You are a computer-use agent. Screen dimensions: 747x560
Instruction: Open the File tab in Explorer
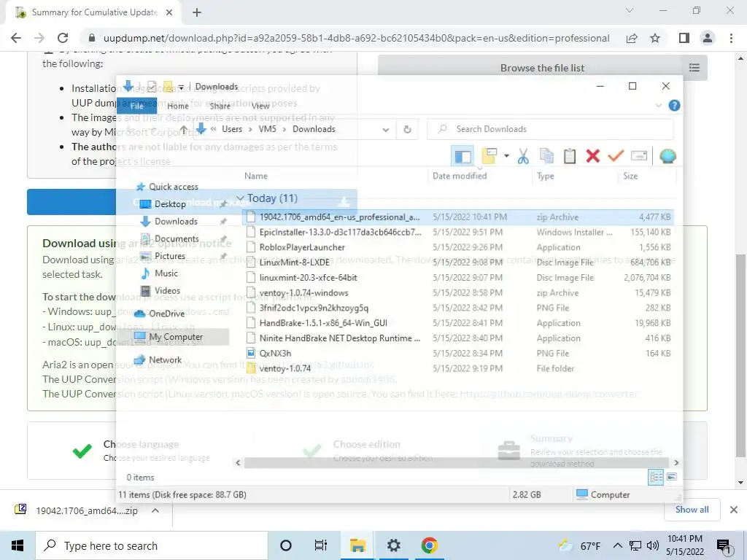[x=136, y=106]
